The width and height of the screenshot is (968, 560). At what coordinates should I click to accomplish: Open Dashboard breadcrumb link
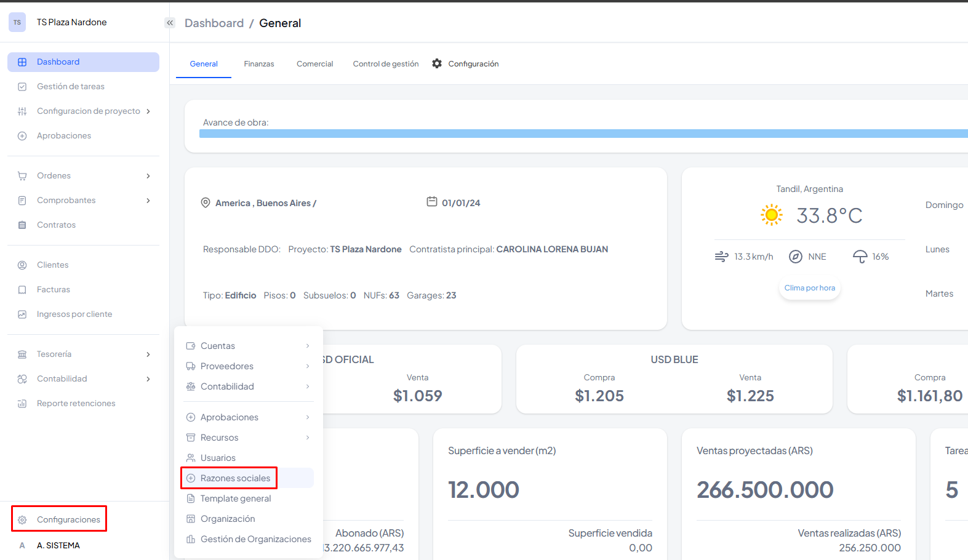pyautogui.click(x=214, y=23)
